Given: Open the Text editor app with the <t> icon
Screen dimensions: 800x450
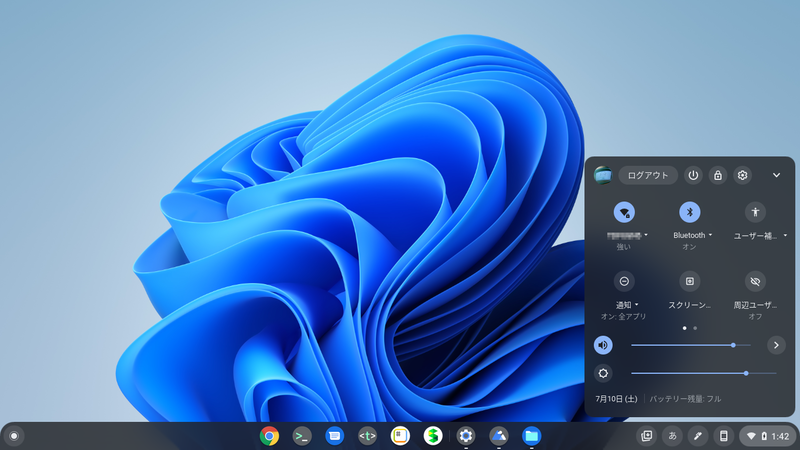Looking at the screenshot, I should [x=367, y=436].
